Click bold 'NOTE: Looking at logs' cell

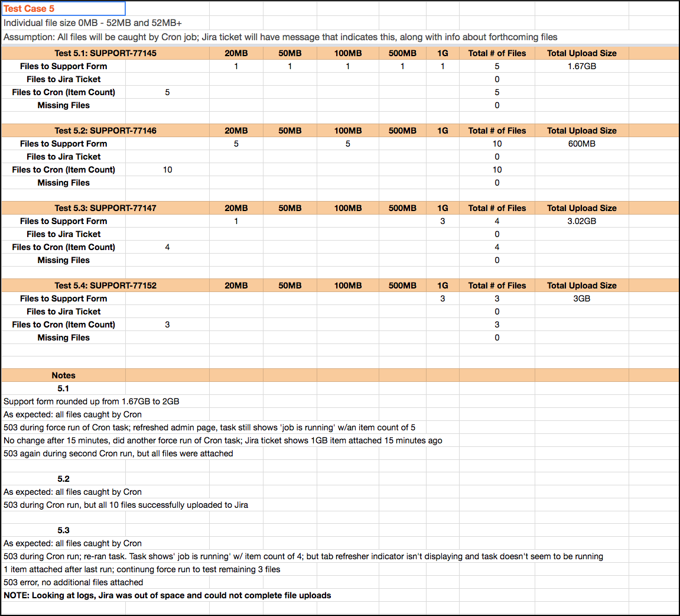click(x=167, y=596)
